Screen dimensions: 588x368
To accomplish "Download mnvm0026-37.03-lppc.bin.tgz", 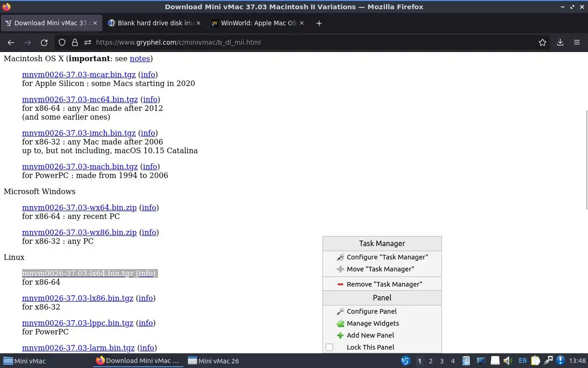I will point(78,323).
